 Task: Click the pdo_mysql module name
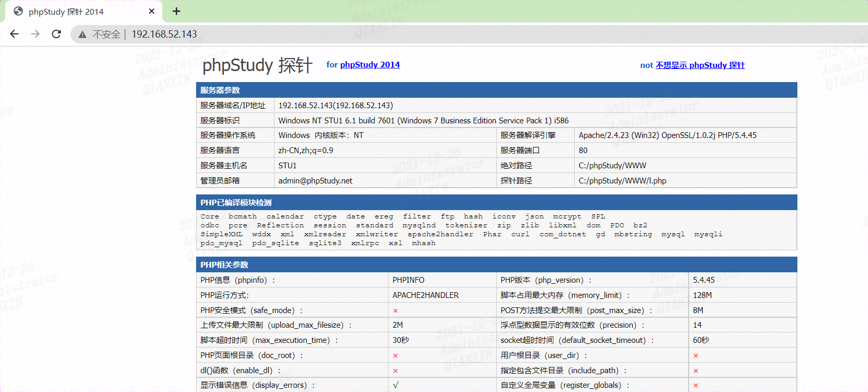click(x=221, y=243)
